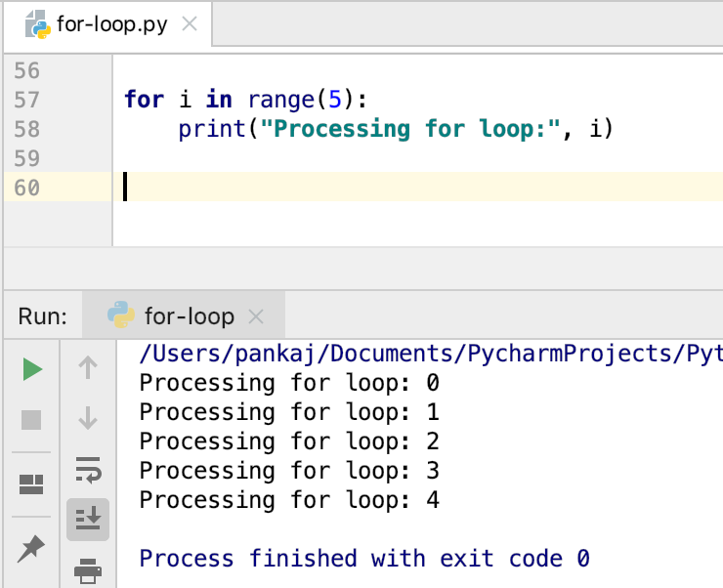Screen dimensions: 723x588
Task: Click the 'range' call in line 57
Action: [281, 100]
